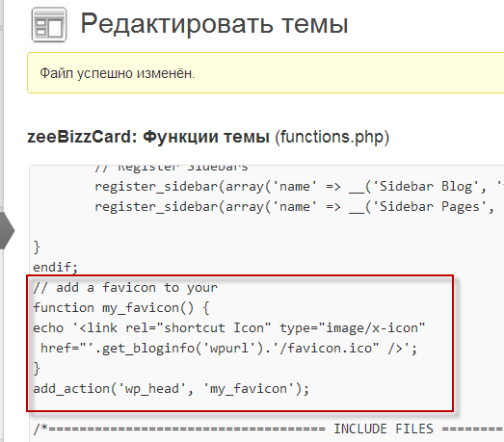Place cursor on "function my_favicon() {" line
Viewport: 504px width, 442px height.
point(121,308)
